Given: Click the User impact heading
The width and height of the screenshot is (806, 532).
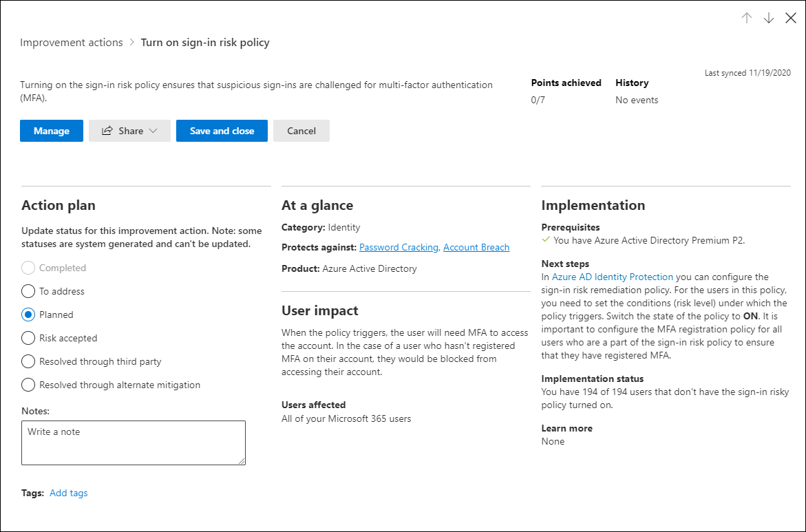Looking at the screenshot, I should [320, 310].
